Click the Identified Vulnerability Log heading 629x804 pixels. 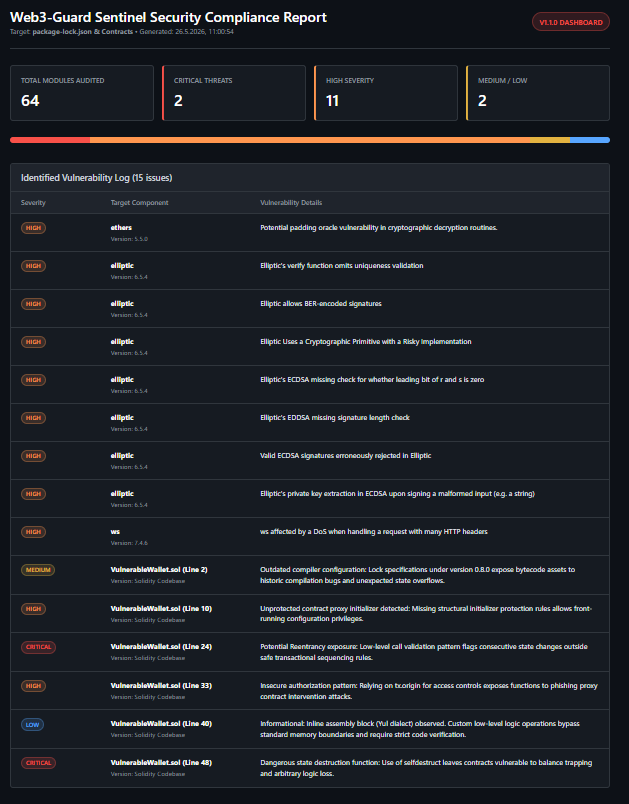click(96, 178)
